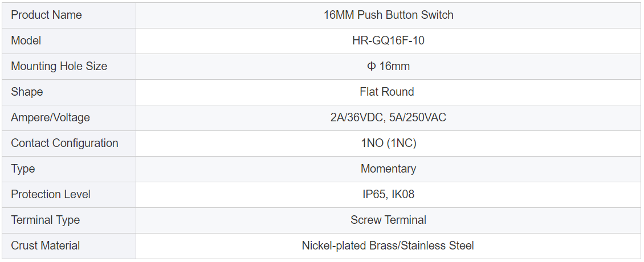Screen dimensions: 644x262
Task: Click the Terminal Type label
Action: pyautogui.click(x=45, y=220)
